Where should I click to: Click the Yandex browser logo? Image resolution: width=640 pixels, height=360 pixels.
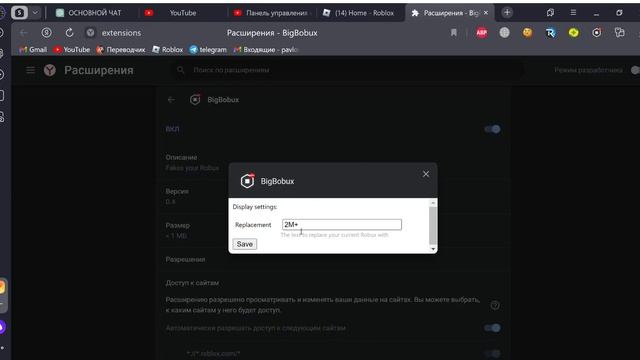(50, 70)
